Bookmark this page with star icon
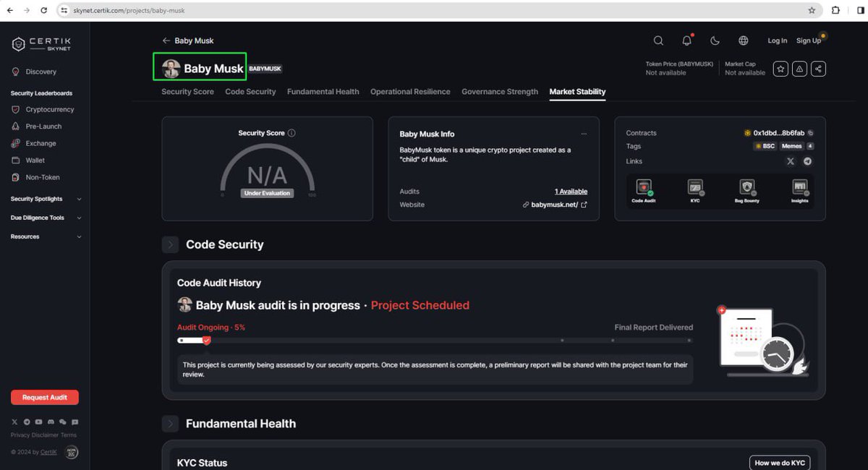868x470 pixels. (x=812, y=11)
